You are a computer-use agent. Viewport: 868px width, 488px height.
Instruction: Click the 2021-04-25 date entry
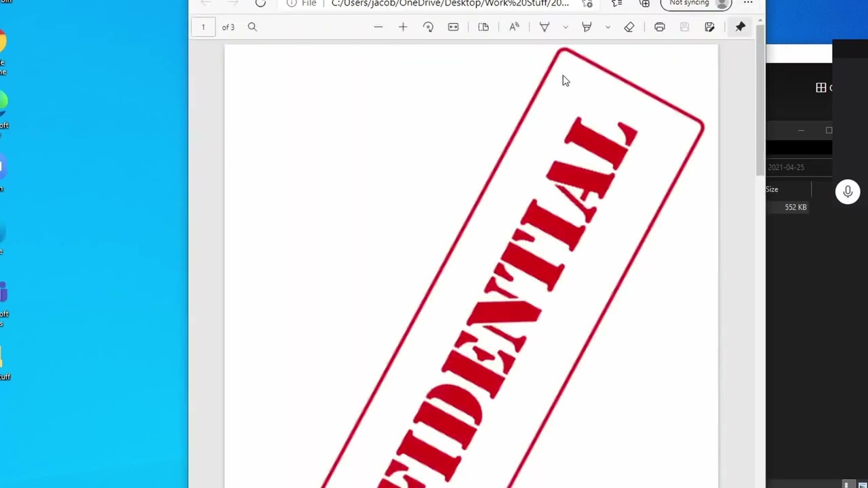click(x=786, y=167)
